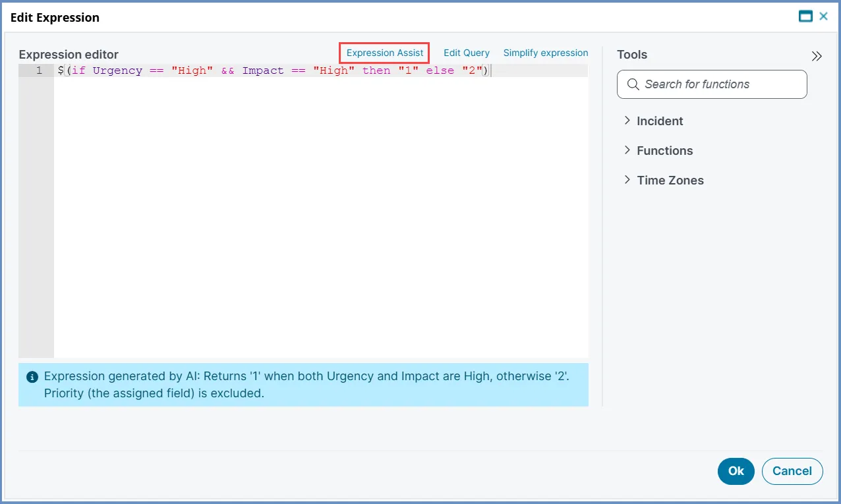Viewport: 841px width, 504px height.
Task: Confirm with the Ok button
Action: (x=736, y=471)
